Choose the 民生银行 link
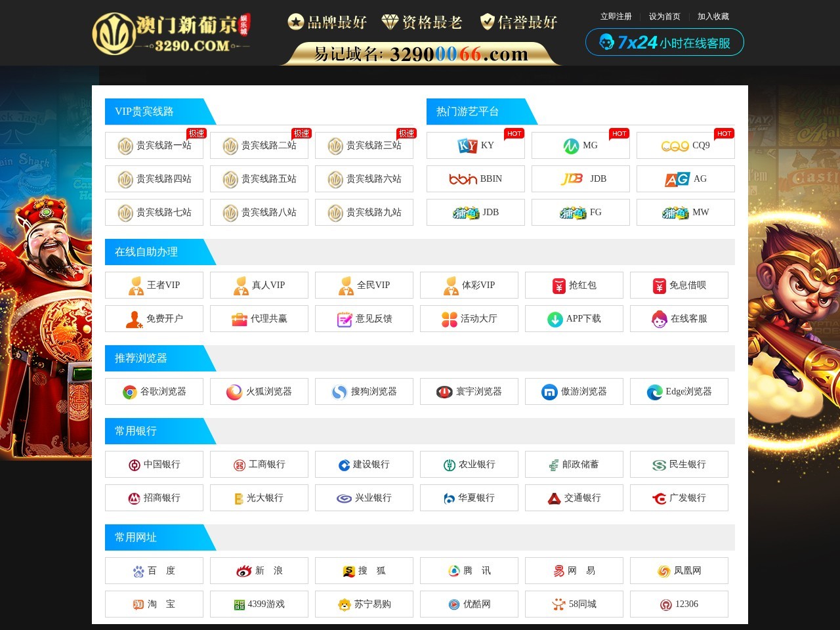 pos(679,465)
